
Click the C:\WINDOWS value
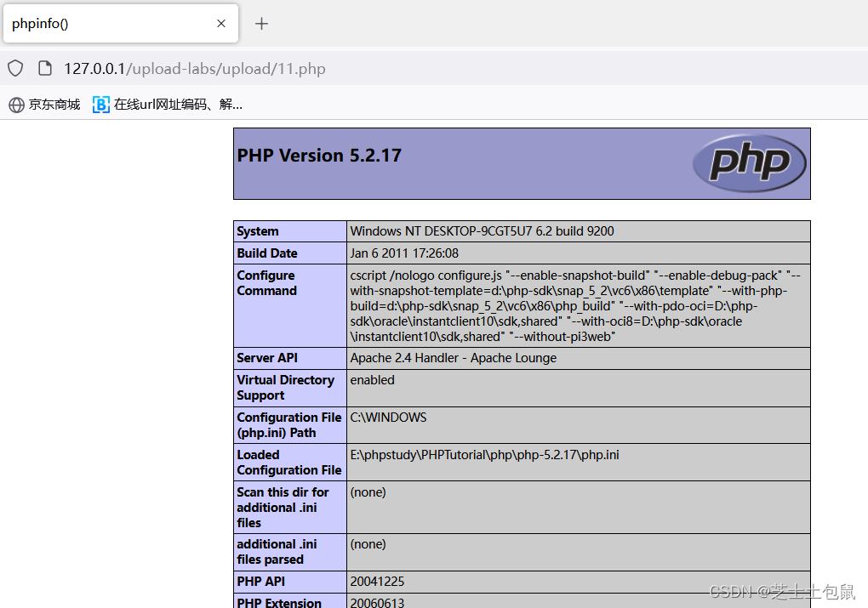[x=388, y=418]
